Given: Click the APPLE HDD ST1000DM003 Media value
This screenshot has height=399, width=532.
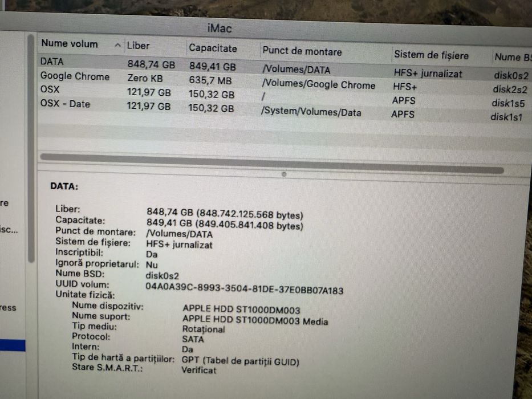Looking at the screenshot, I should click(255, 320).
